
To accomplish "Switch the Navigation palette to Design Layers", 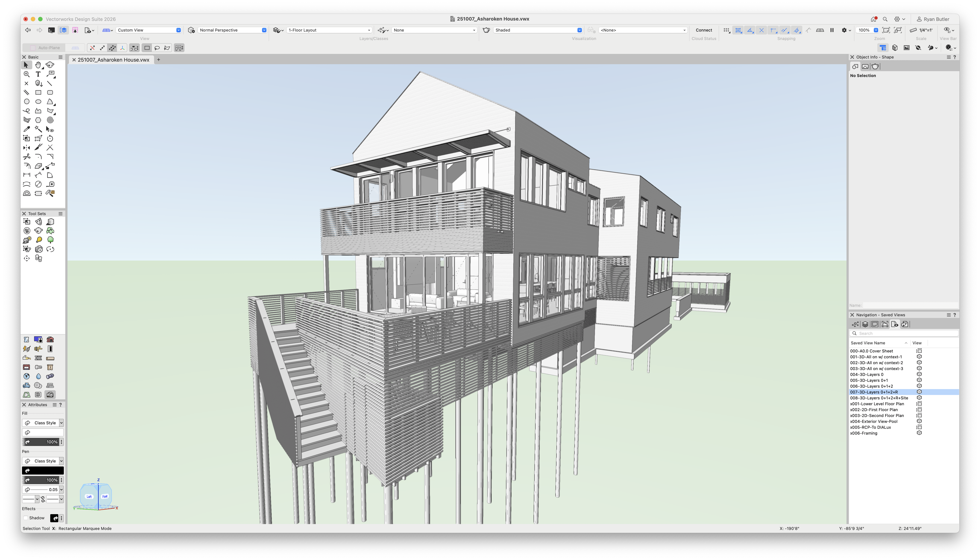I will pyautogui.click(x=865, y=324).
